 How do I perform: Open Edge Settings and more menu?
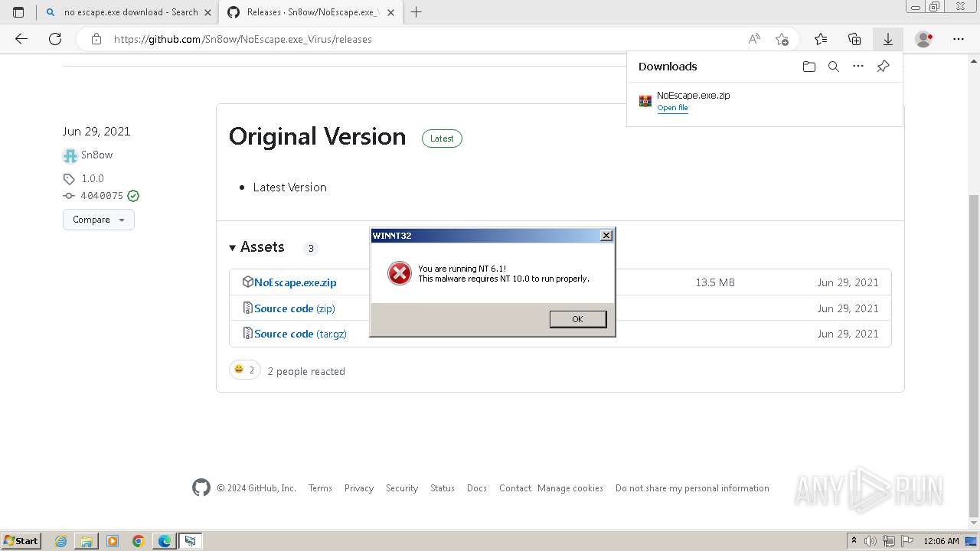[x=959, y=39]
